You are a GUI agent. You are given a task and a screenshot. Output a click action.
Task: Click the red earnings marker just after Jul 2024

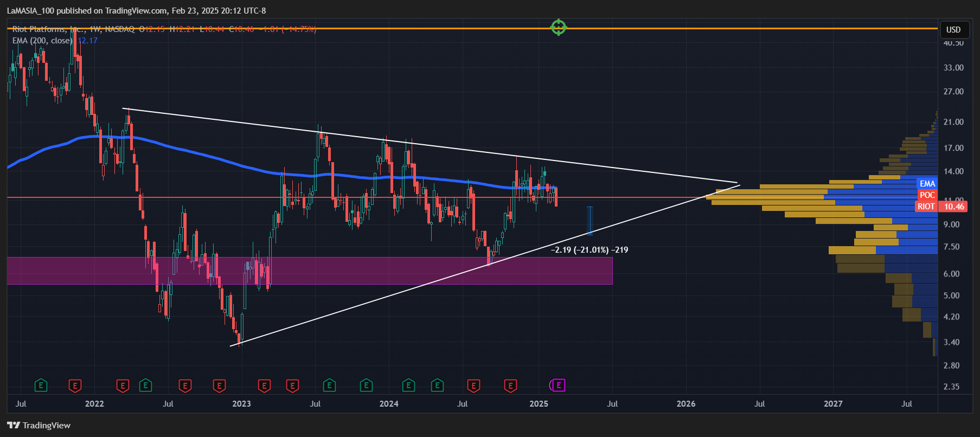(473, 385)
